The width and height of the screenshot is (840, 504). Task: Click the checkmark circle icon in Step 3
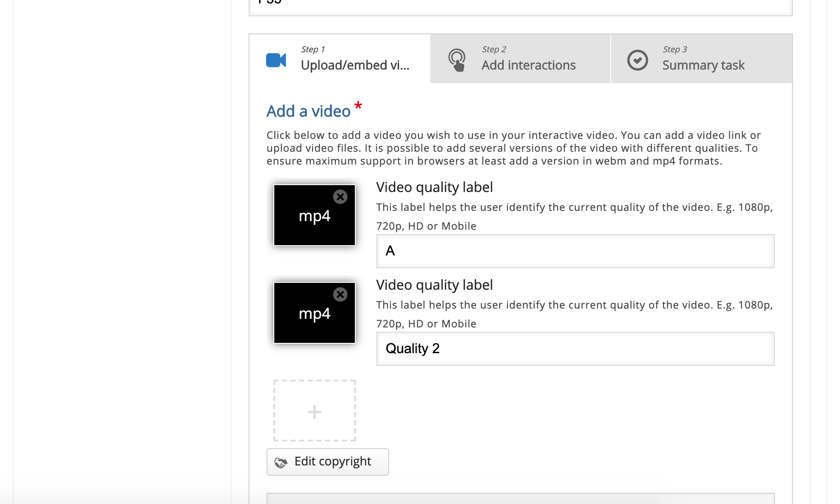point(638,60)
